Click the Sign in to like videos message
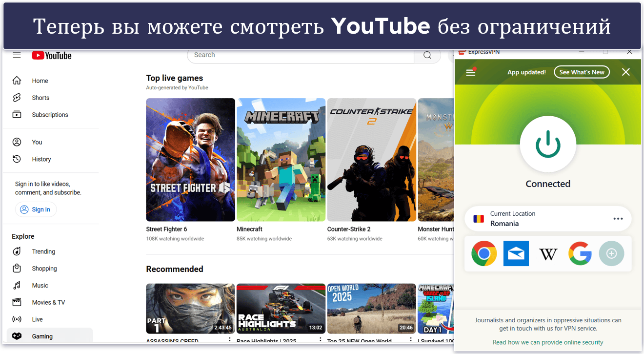This screenshot has width=644, height=354. coord(48,188)
